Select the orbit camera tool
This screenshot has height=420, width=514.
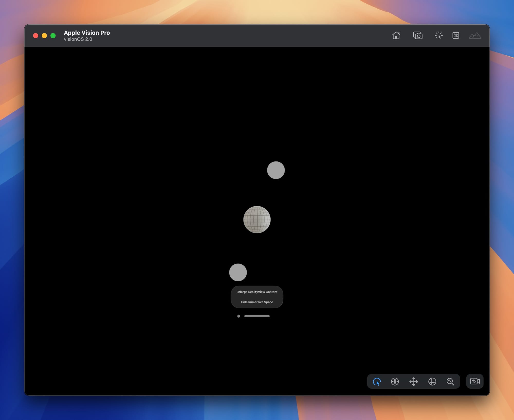(x=432, y=381)
